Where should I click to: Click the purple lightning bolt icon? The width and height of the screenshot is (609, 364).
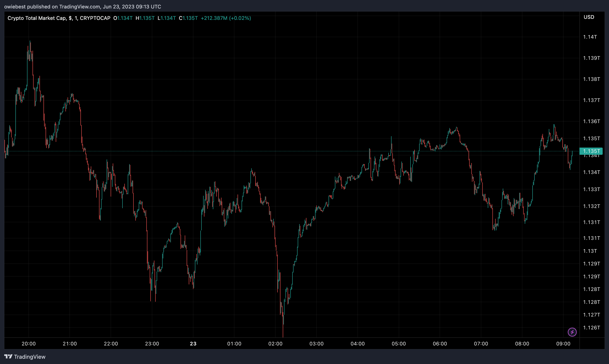(572, 332)
